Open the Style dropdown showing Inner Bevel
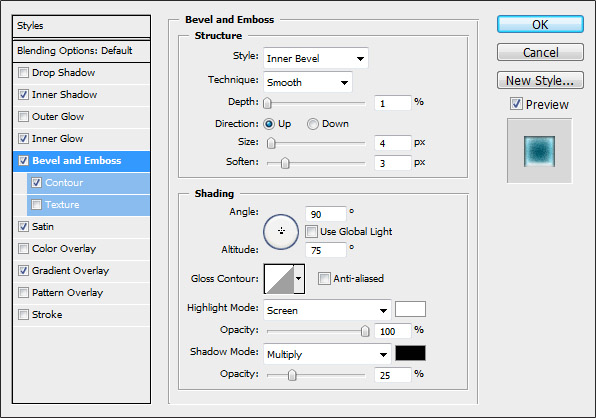Screen dimensions: 596x418 tap(315, 59)
